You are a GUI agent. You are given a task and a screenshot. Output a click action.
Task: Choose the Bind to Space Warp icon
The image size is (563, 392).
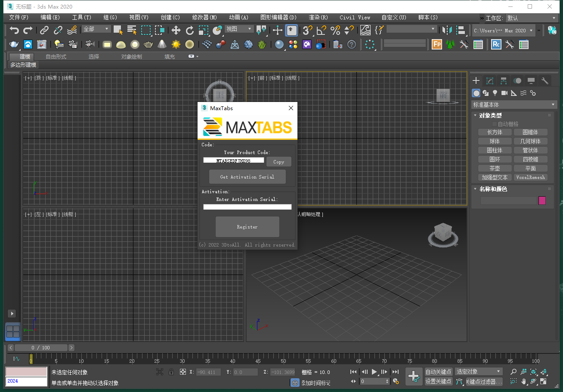(72, 30)
